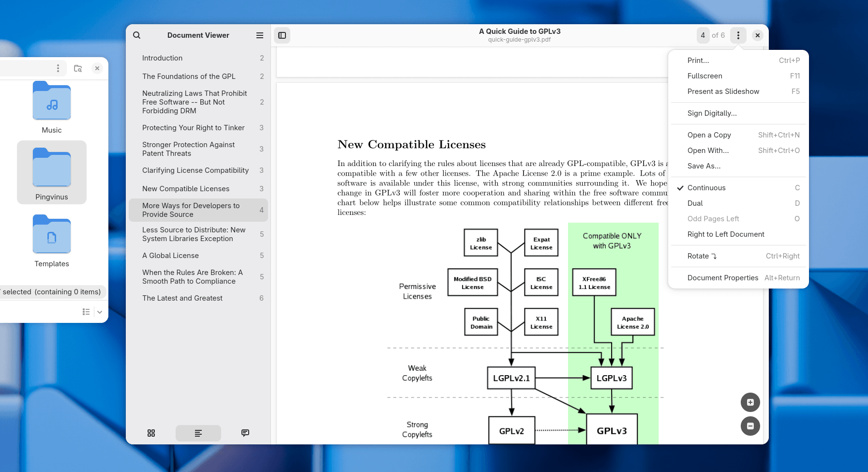
Task: Open the Music folder in file manager
Action: click(x=52, y=107)
